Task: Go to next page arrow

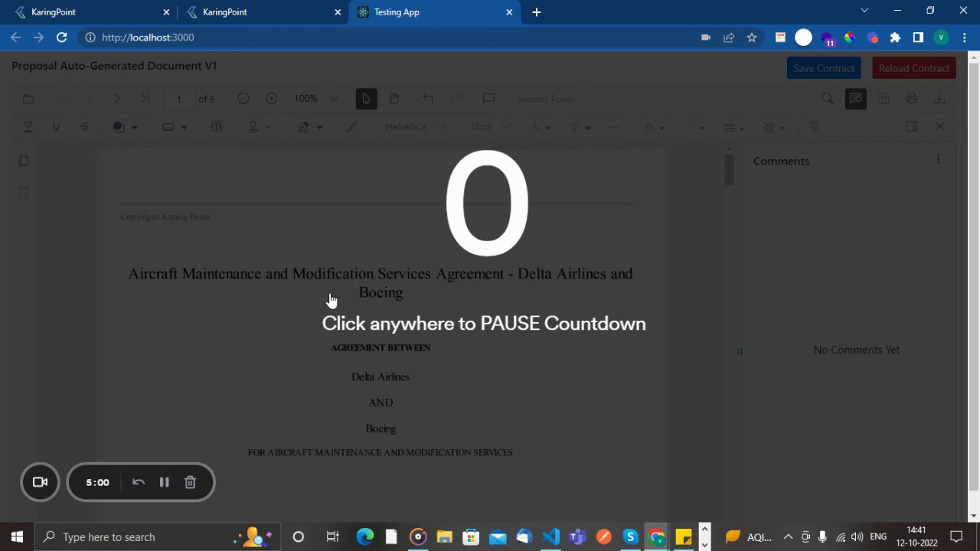Action: 116,99
